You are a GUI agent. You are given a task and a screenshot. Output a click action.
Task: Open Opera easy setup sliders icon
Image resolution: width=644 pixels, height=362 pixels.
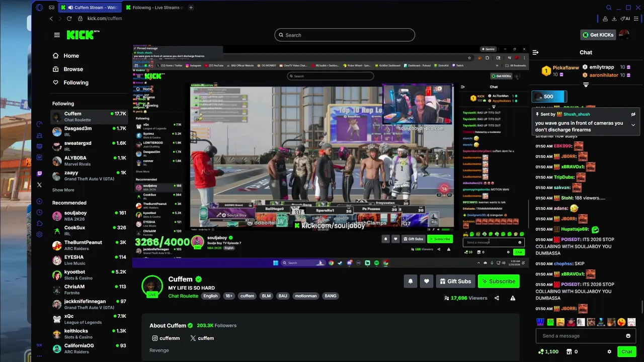coord(637,19)
